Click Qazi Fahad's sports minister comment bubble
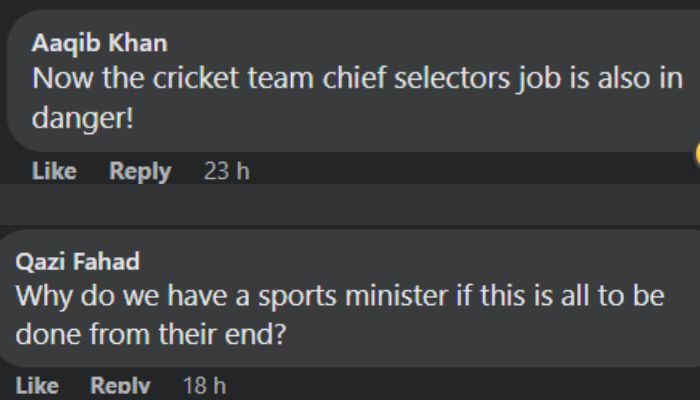Screen dimensions: 700x400 click(350, 298)
